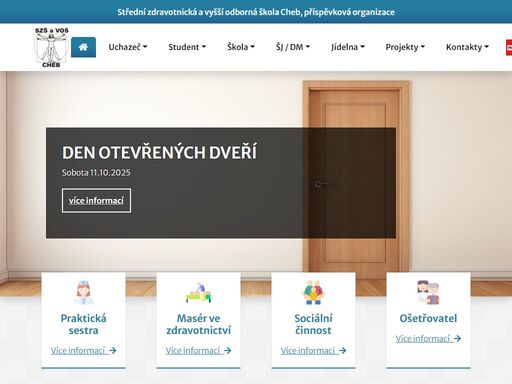Click 'více informací' button on open day banner
The width and height of the screenshot is (512, 384).
[x=96, y=200]
